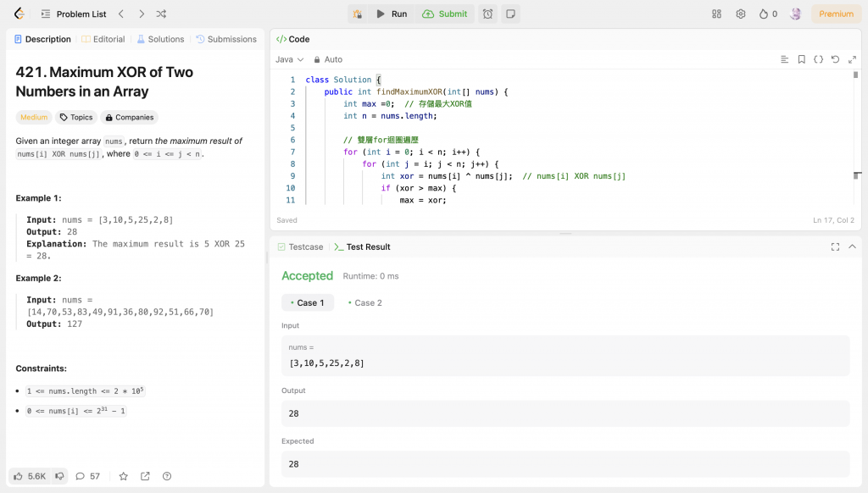
Task: Open the debugger icon beside Run
Action: (x=358, y=14)
